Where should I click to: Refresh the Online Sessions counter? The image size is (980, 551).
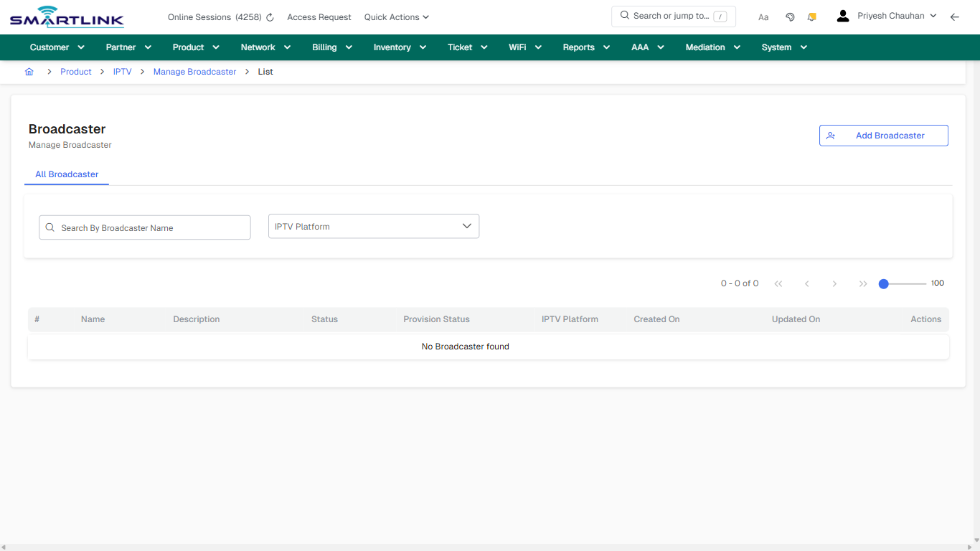tap(269, 17)
